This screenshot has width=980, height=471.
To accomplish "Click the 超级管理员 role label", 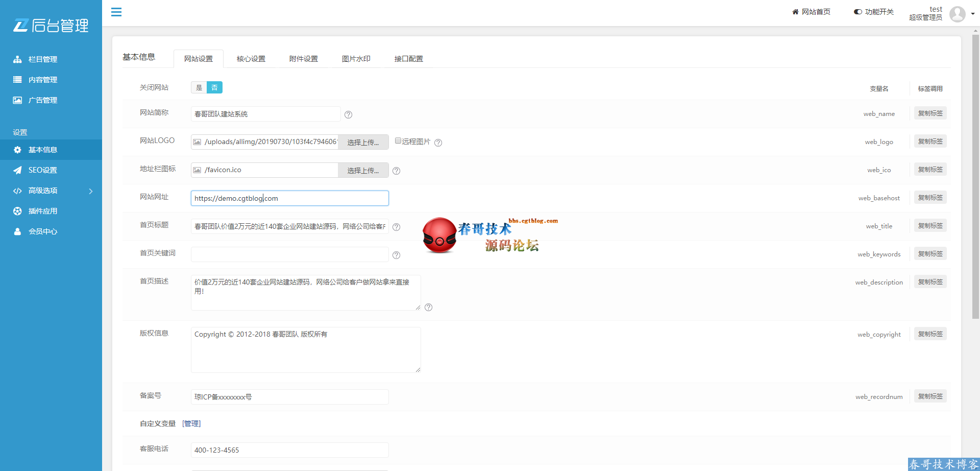I will (925, 17).
